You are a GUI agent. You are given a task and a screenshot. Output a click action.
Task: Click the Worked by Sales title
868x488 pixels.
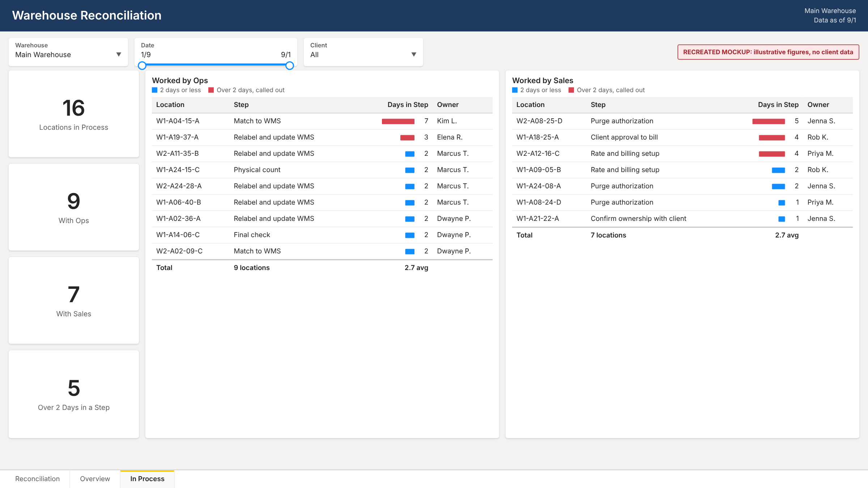pyautogui.click(x=542, y=80)
